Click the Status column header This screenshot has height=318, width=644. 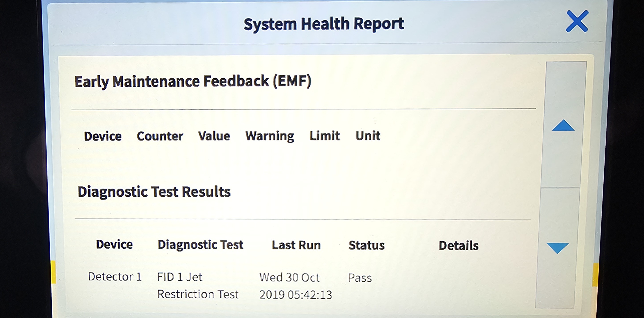(x=367, y=245)
